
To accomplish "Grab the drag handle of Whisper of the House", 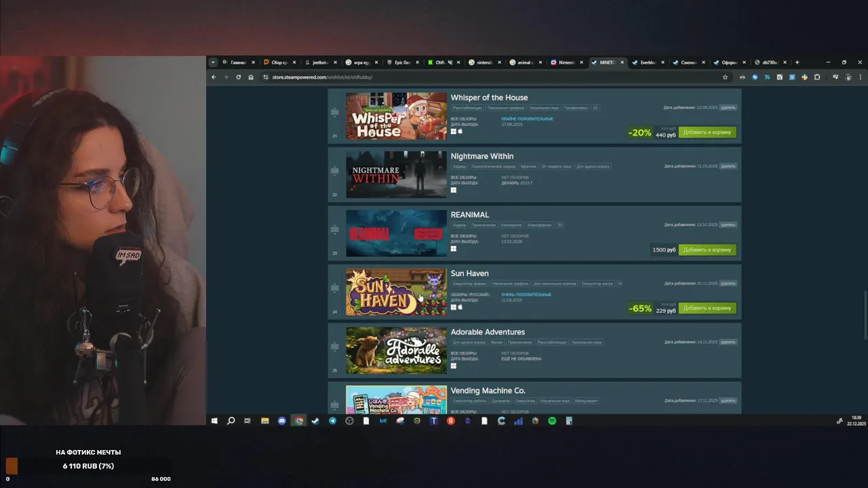I will 334,112.
